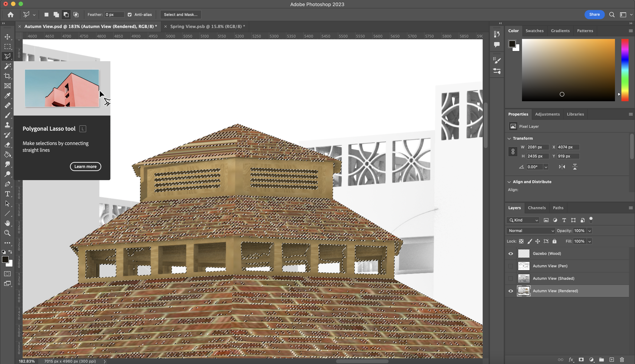The image size is (635, 364).
Task: Select Subtract from selection mode
Action: point(66,15)
